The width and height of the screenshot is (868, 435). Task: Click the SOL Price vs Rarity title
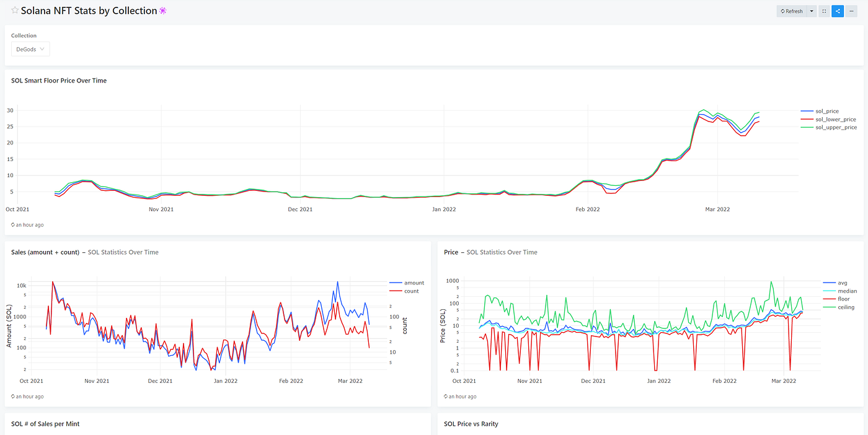pos(471,424)
